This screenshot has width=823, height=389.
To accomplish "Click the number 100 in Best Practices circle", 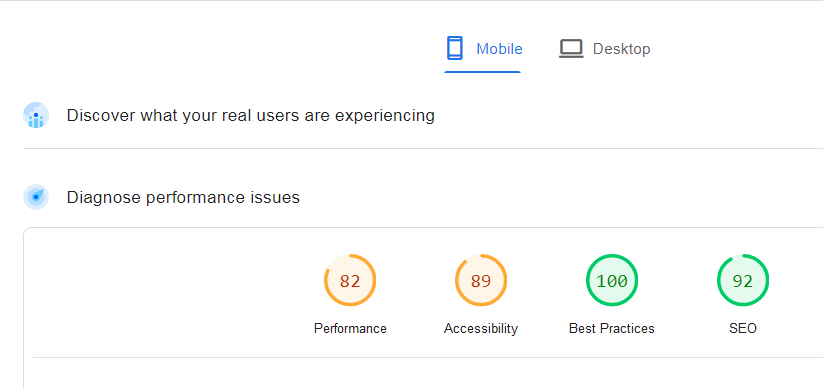I will click(x=612, y=281).
